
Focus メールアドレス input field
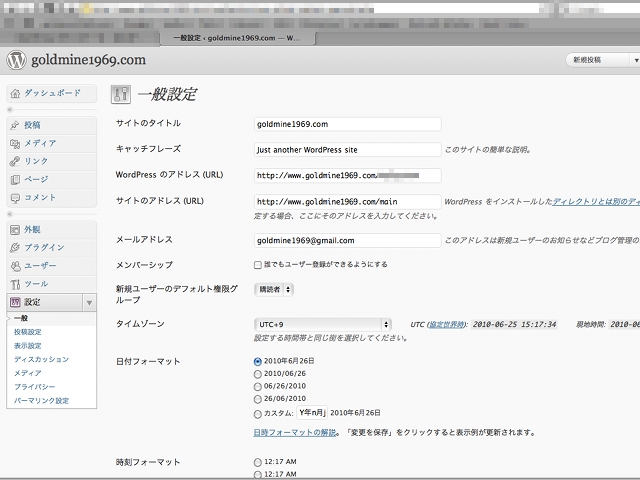(347, 240)
